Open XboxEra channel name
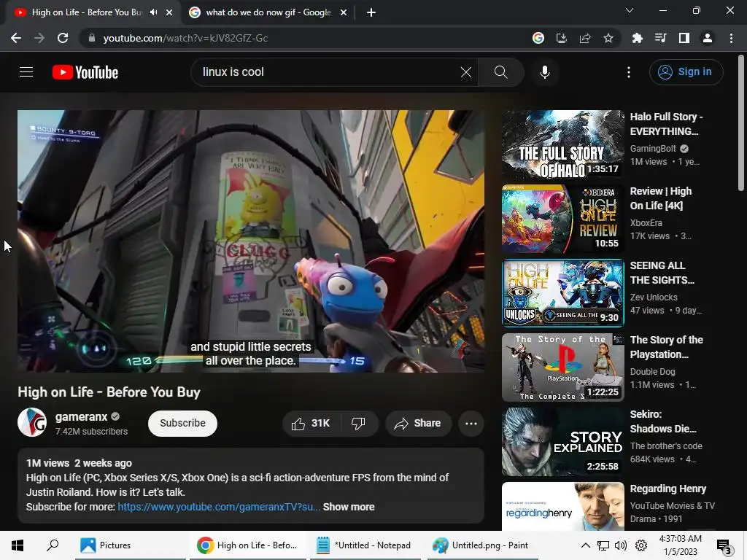Viewport: 747px width, 560px height. (x=646, y=223)
